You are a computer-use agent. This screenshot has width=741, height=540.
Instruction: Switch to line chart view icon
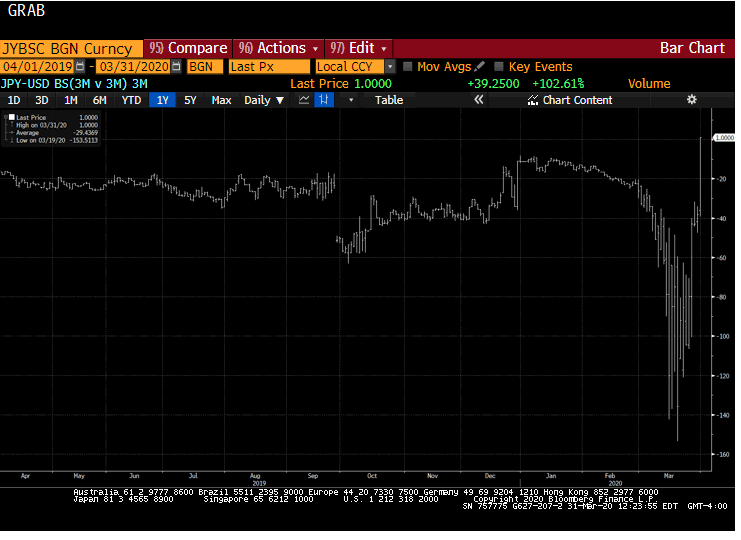pos(304,100)
